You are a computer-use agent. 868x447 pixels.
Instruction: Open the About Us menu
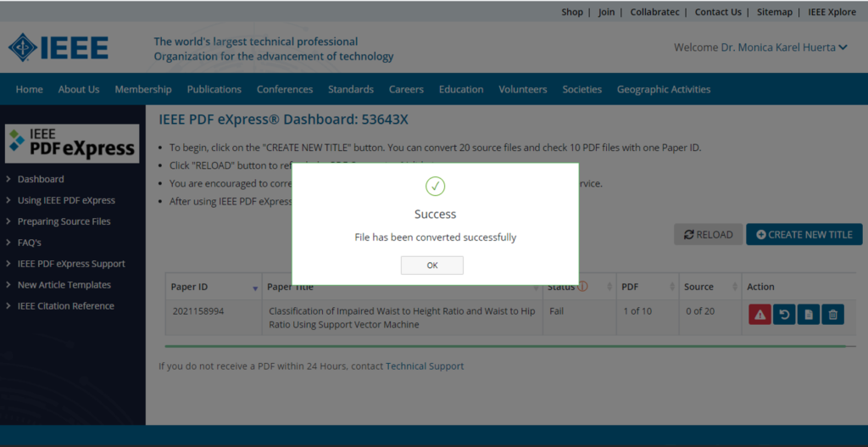pos(79,89)
